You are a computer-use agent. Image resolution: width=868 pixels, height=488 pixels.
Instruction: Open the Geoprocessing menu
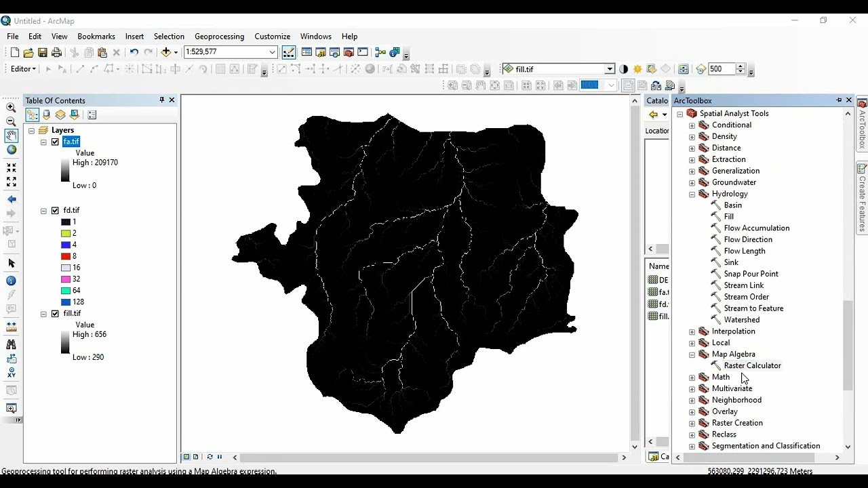(219, 37)
